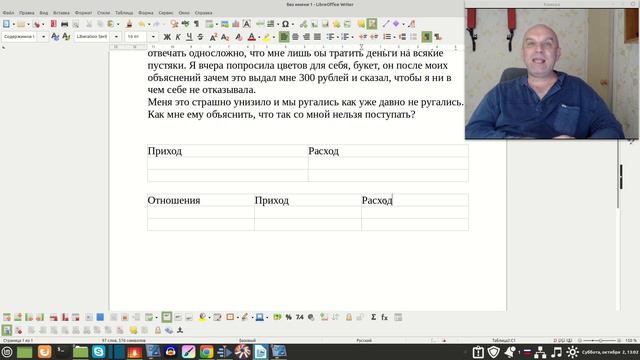Click the Insert text box icon
640x360 pixels.
(247, 24)
